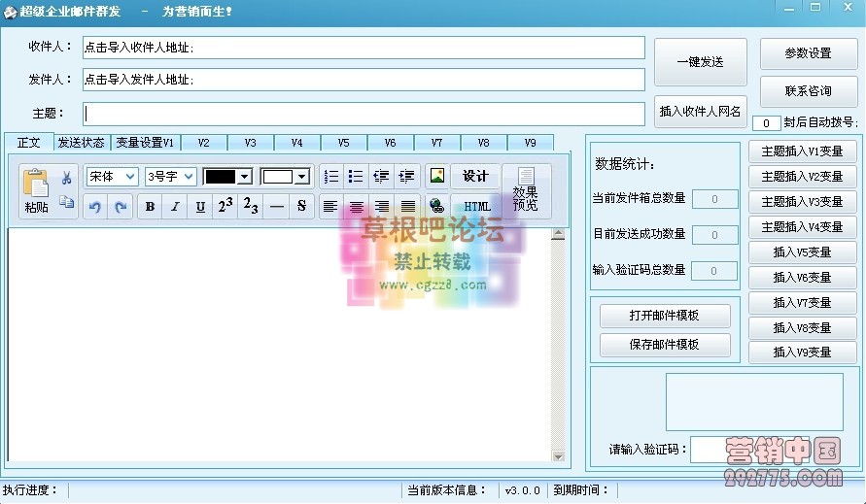Open the 宋体 font dropdown

[112, 177]
